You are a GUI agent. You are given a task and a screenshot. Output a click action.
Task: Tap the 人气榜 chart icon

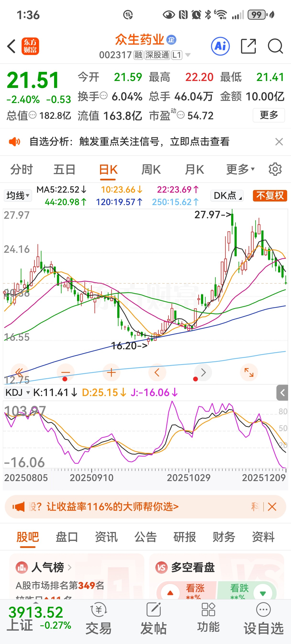pos(22,568)
